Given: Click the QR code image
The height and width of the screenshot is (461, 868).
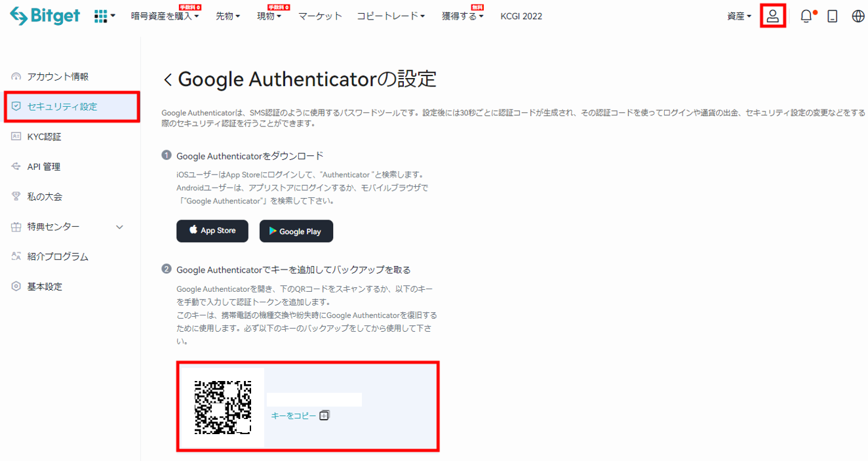Looking at the screenshot, I should pos(223,407).
